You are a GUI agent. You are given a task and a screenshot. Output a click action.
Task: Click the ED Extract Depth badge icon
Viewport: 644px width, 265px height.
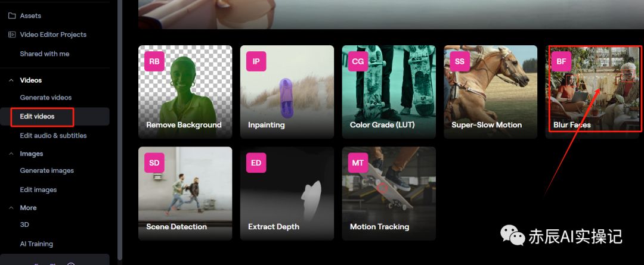click(256, 163)
